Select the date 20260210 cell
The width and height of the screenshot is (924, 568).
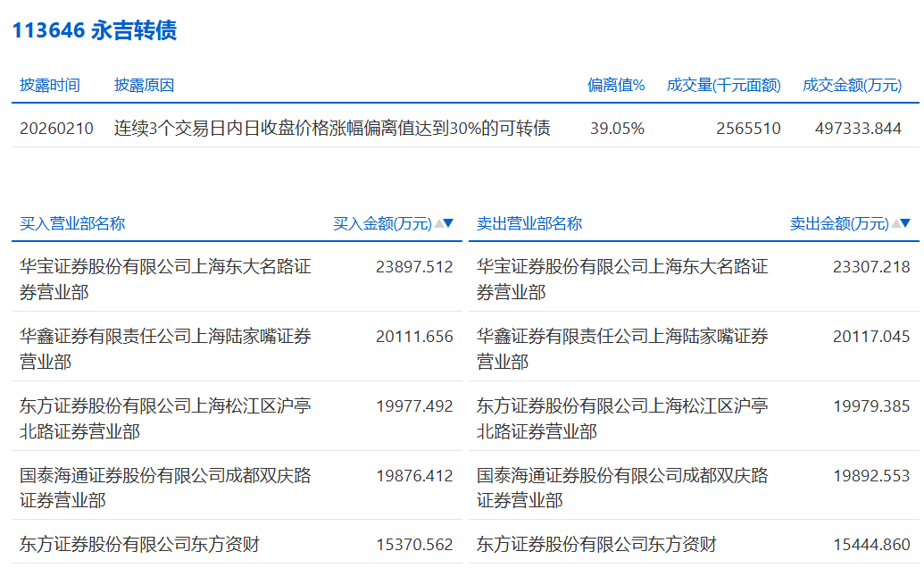point(56,129)
